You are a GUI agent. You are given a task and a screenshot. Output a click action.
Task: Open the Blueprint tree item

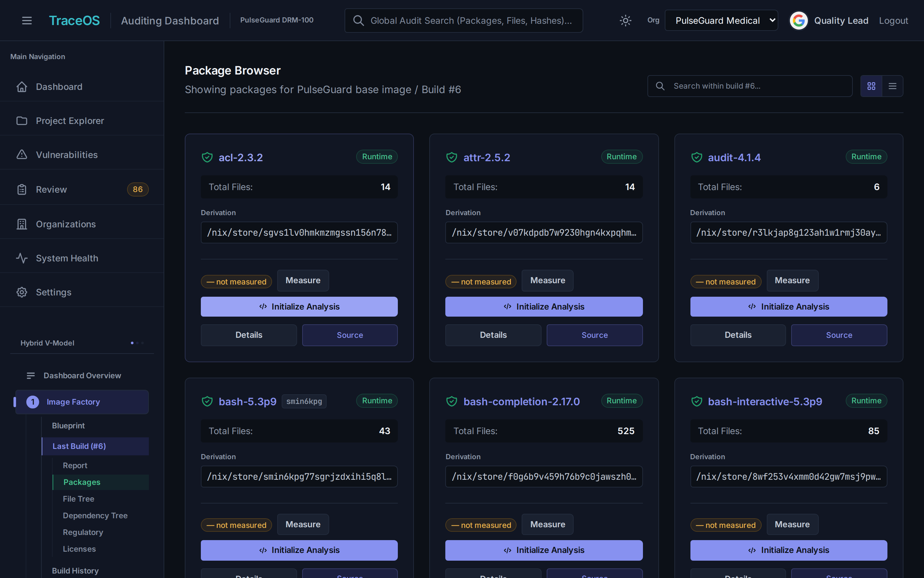click(x=68, y=425)
